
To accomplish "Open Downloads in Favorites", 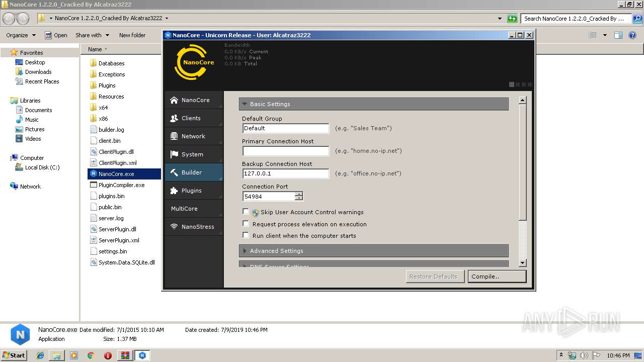I will (38, 72).
